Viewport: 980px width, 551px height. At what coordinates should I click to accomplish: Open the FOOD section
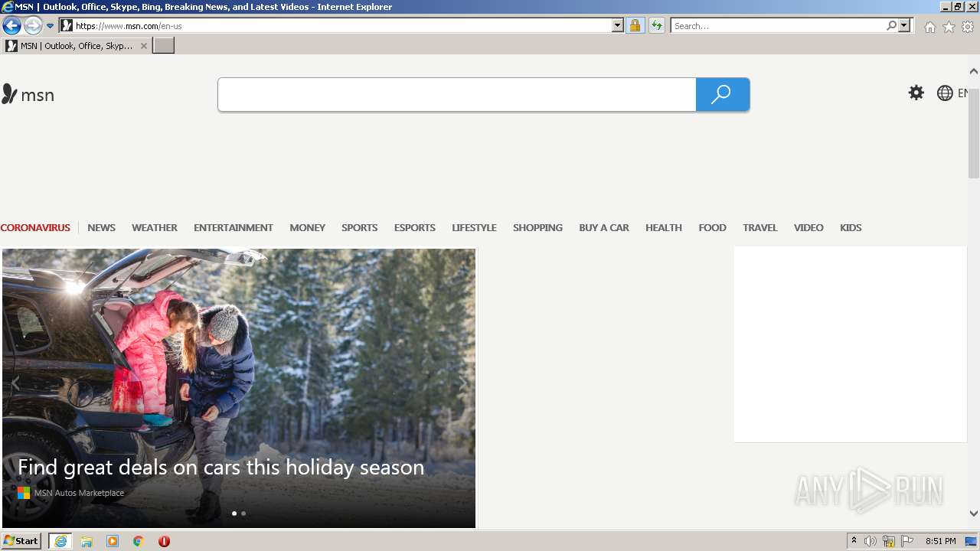[712, 227]
